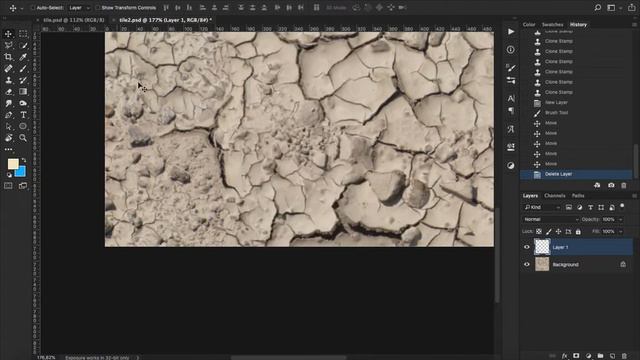Select the Move tool in toolbar
Image resolution: width=640 pixels, height=360 pixels.
point(8,34)
